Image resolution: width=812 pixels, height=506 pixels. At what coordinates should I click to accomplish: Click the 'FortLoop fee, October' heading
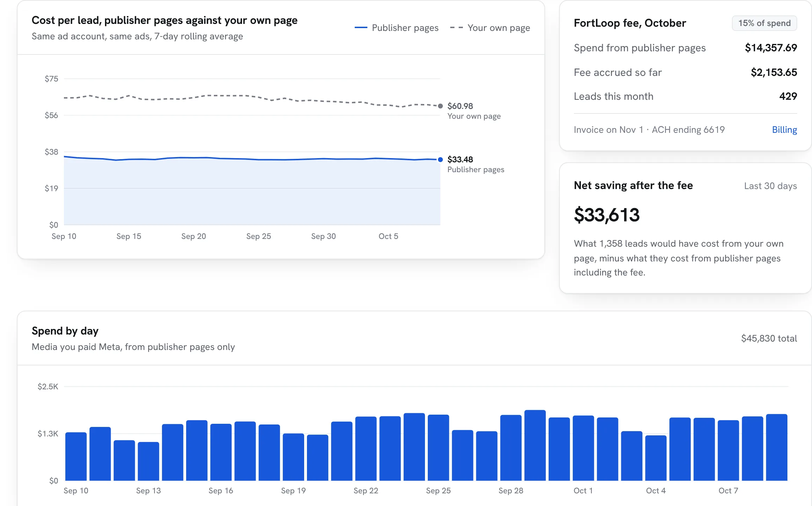pyautogui.click(x=630, y=23)
